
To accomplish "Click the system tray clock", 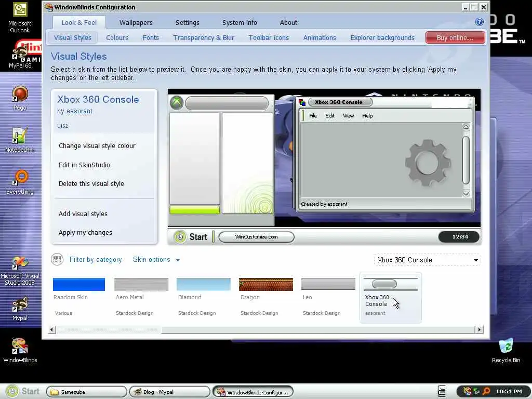I will [509, 392].
